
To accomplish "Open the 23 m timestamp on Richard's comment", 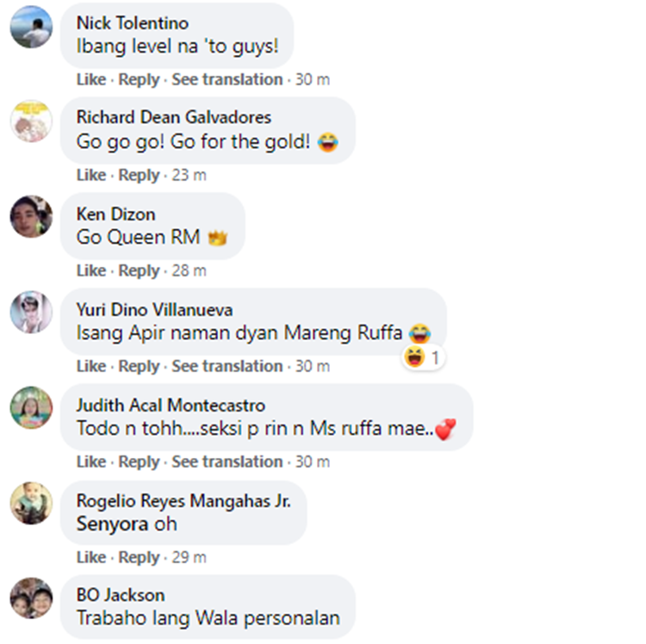I will coord(189,176).
